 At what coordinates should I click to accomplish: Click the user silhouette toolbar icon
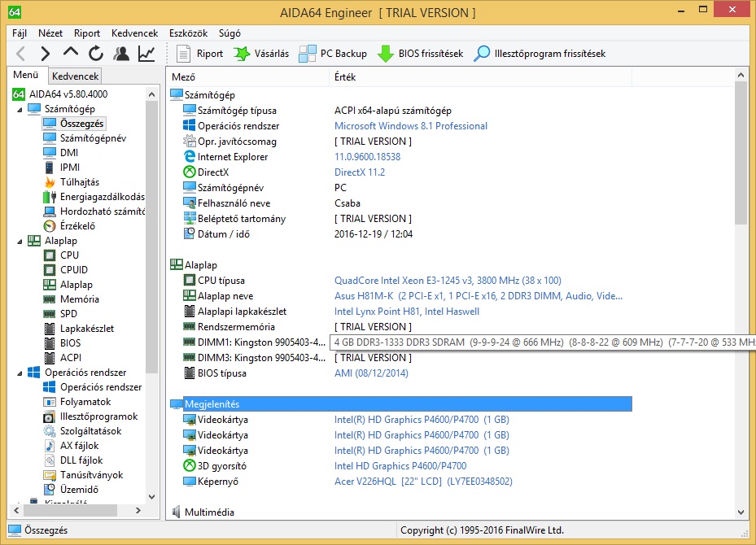(x=121, y=53)
